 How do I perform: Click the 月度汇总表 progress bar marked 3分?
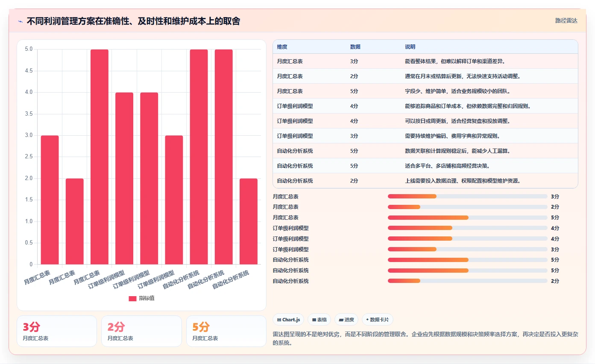pos(467,196)
